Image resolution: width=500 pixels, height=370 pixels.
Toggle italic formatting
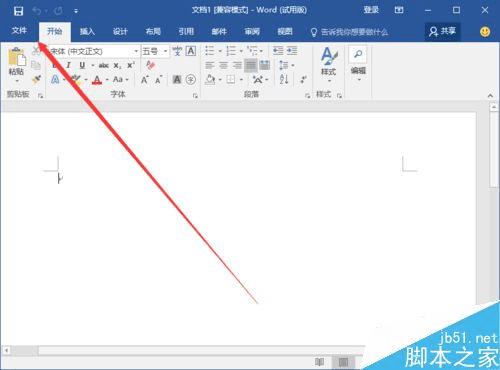click(68, 65)
